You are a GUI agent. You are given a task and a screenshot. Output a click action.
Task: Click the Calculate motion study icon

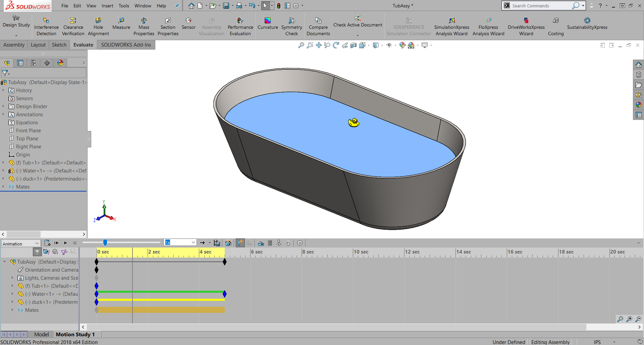(47, 243)
